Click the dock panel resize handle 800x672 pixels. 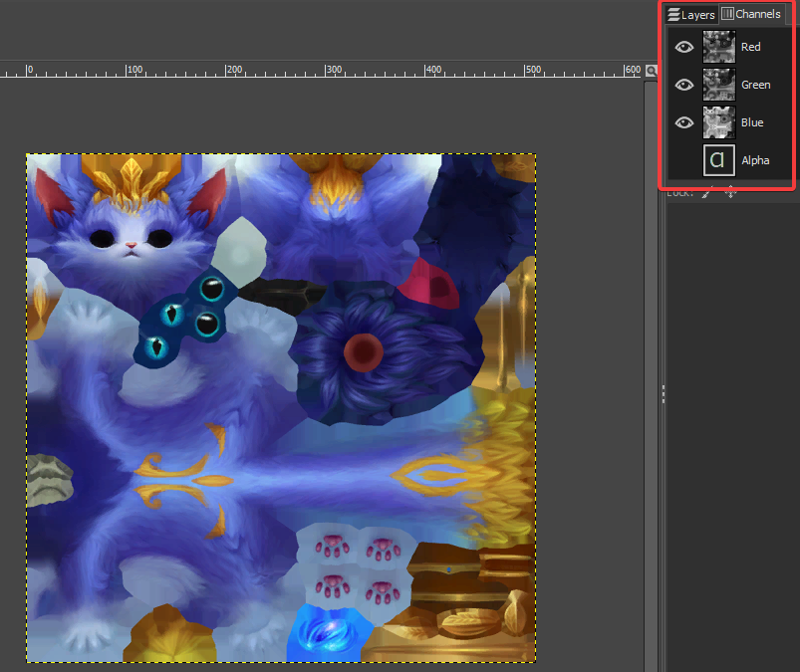(x=663, y=394)
